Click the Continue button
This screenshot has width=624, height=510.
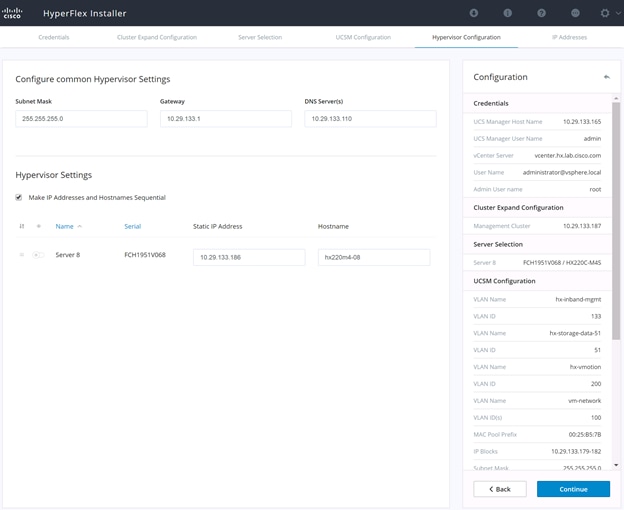pyautogui.click(x=573, y=489)
